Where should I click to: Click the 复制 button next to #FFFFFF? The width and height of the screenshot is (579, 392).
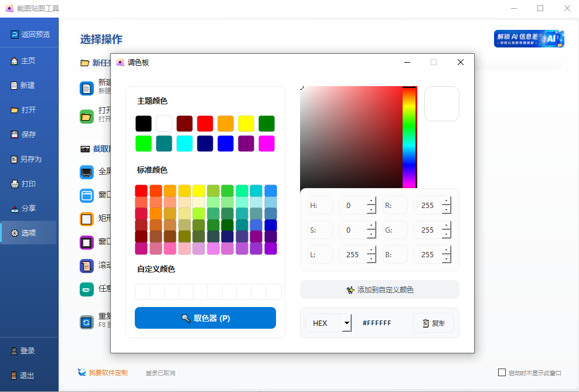(x=434, y=323)
